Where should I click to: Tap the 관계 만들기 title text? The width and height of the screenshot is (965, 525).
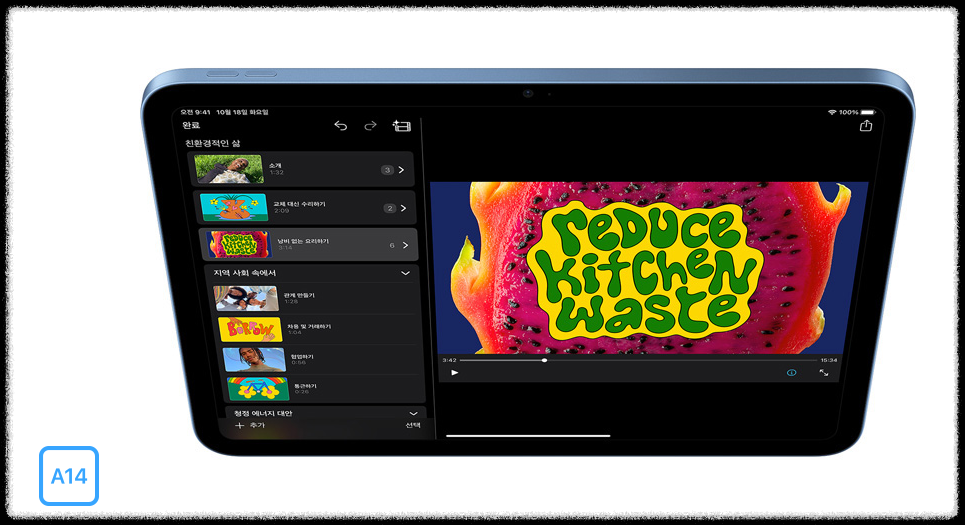(299, 295)
